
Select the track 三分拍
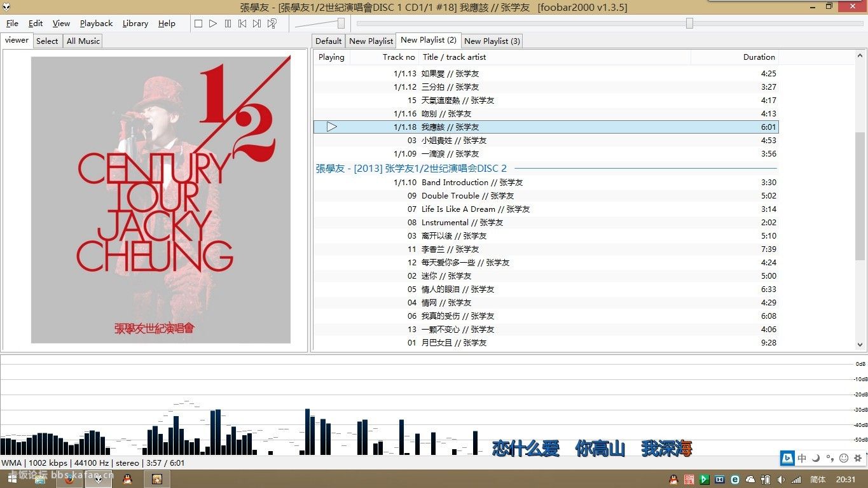pyautogui.click(x=546, y=87)
